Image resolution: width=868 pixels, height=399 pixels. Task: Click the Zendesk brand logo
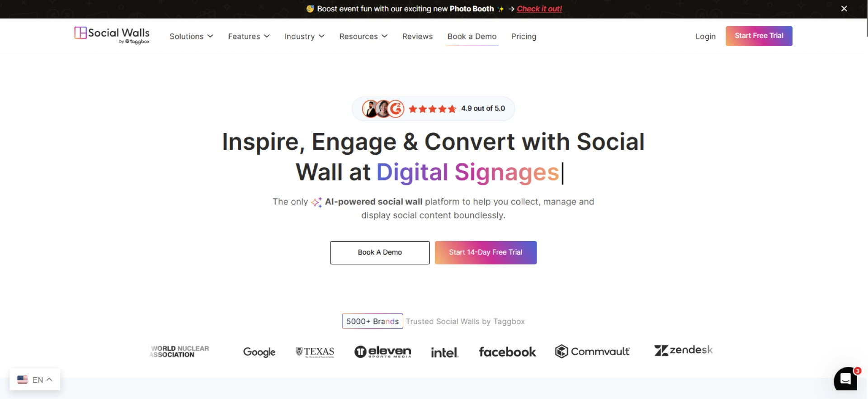683,350
